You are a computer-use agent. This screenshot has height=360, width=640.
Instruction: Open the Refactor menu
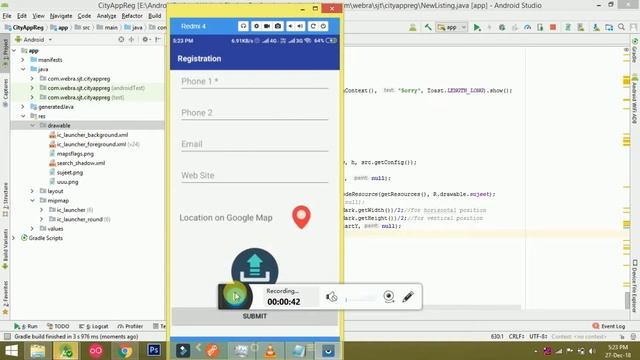coord(132,16)
